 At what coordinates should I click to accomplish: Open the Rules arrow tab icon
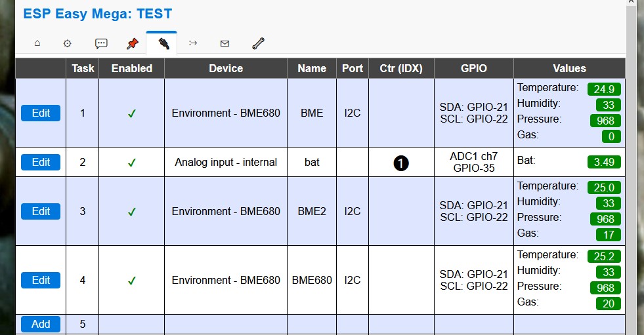(193, 43)
